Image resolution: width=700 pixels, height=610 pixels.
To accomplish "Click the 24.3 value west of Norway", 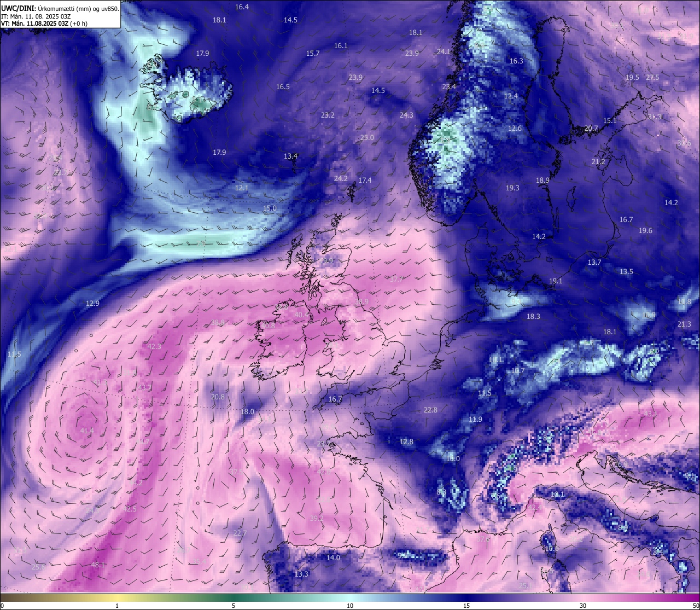I will pos(406,115).
